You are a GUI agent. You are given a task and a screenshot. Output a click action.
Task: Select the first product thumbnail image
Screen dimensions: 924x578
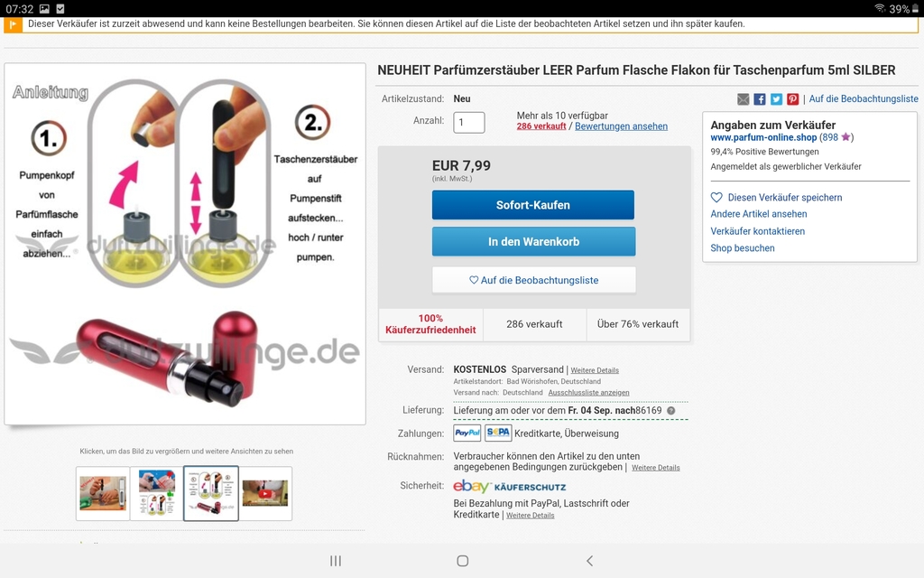point(103,494)
